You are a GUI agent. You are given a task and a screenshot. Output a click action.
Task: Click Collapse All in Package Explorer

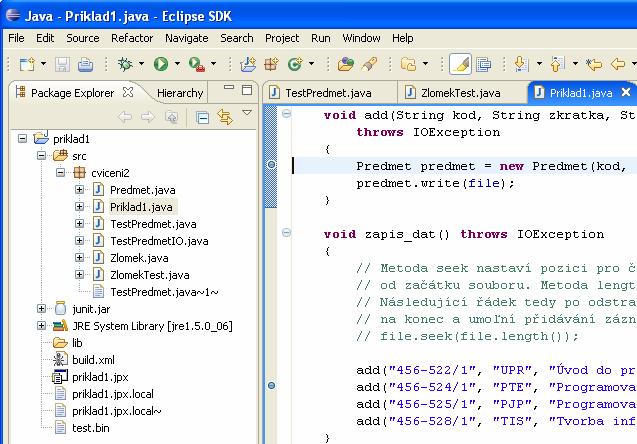tap(202, 117)
